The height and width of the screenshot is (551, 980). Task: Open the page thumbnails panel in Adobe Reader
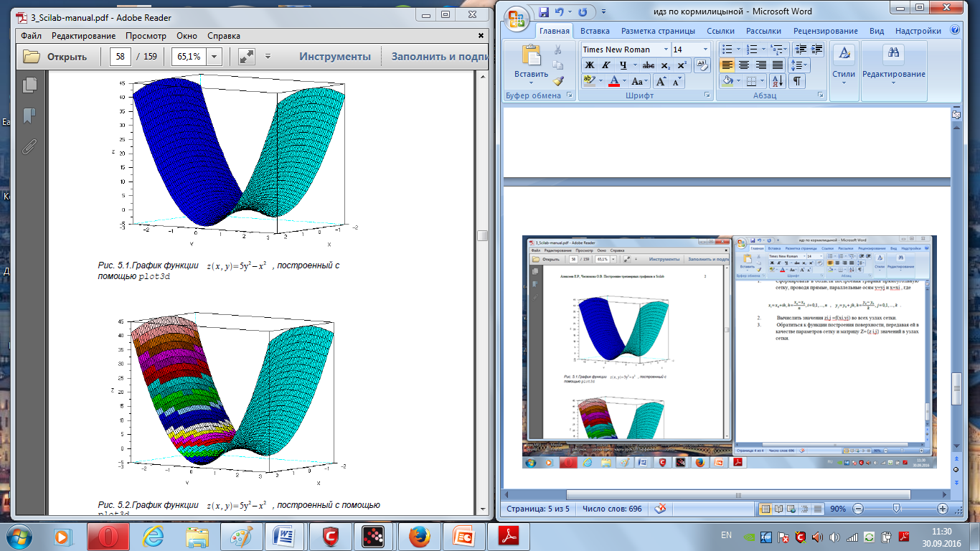click(29, 85)
